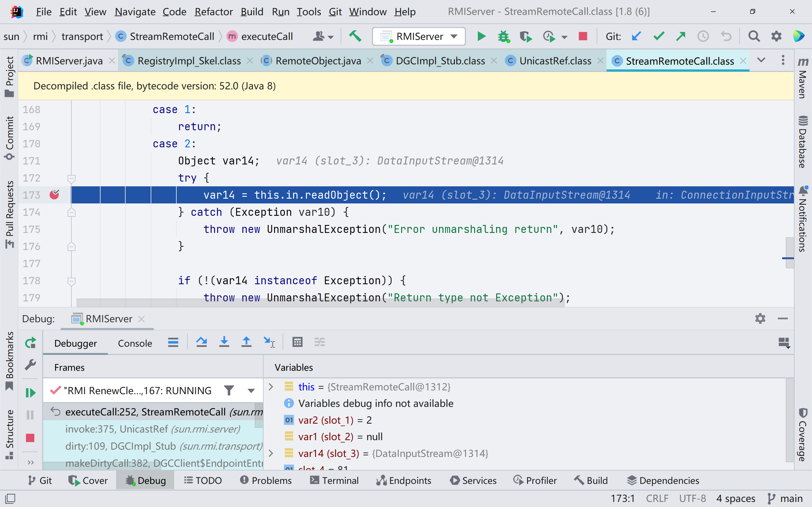This screenshot has width=812, height=507.
Task: Click the Git update project arrow
Action: tap(636, 36)
